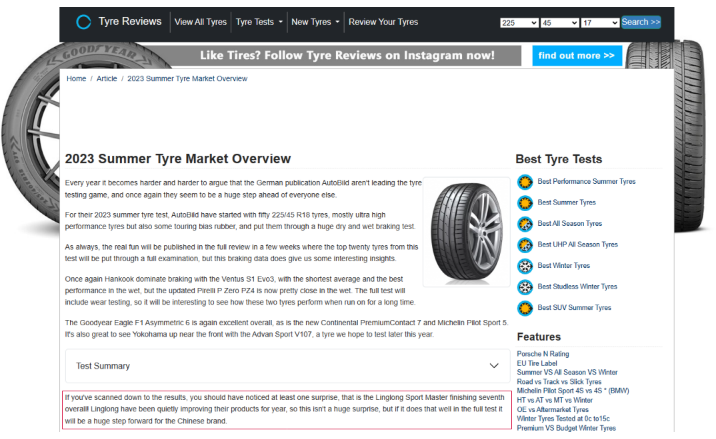Screen dimensions: 716x439
Task: Open Best UHP All Season Tyres link
Action: [x=578, y=244]
